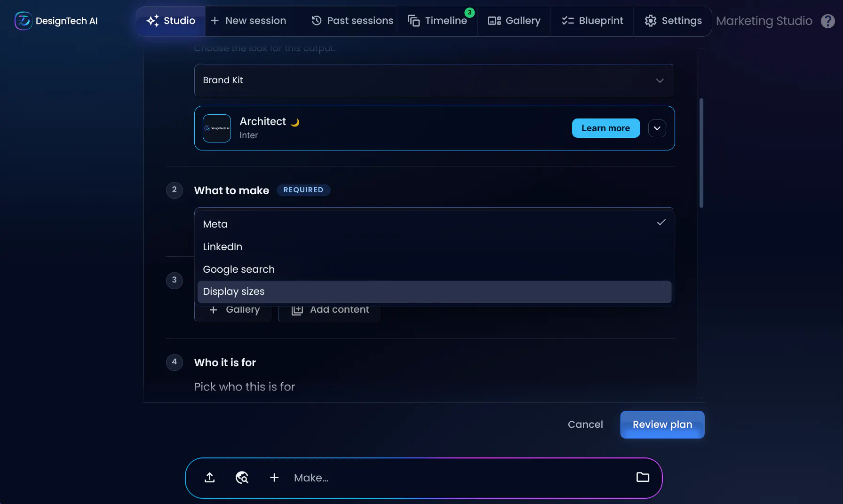Click the Marketing Studio label
This screenshot has width=843, height=504.
pyautogui.click(x=764, y=21)
